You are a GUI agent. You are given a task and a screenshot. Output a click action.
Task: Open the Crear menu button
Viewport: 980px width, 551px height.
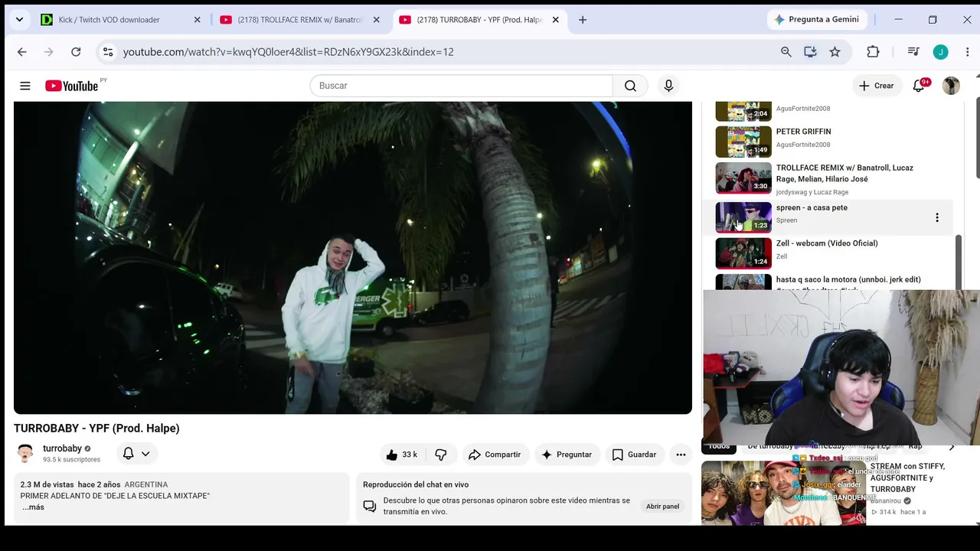876,86
